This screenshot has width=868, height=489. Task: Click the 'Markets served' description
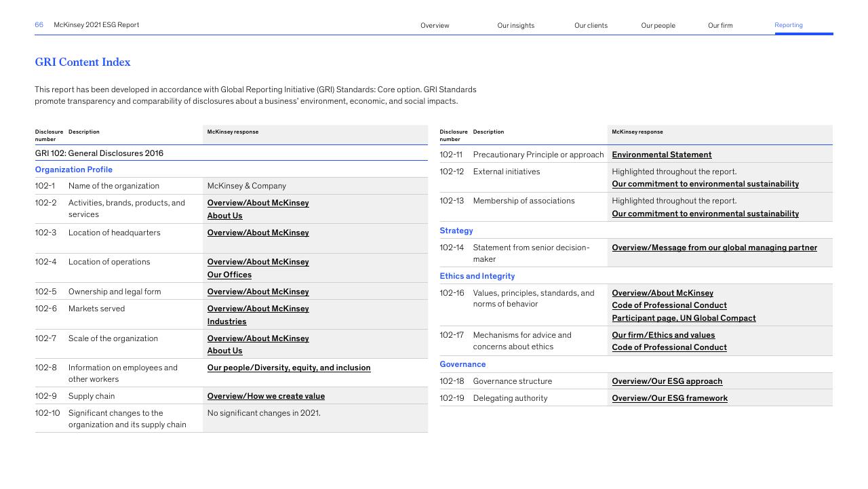pos(96,309)
